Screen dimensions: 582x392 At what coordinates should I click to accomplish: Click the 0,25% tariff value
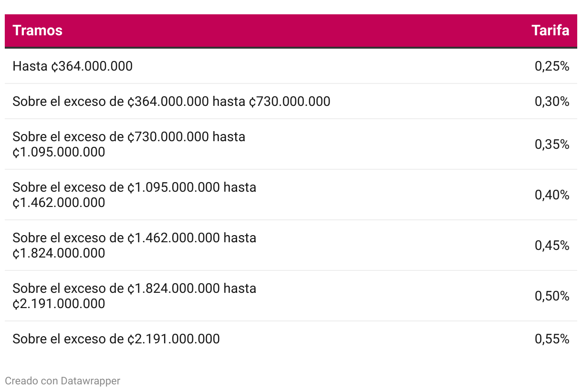pos(552,66)
